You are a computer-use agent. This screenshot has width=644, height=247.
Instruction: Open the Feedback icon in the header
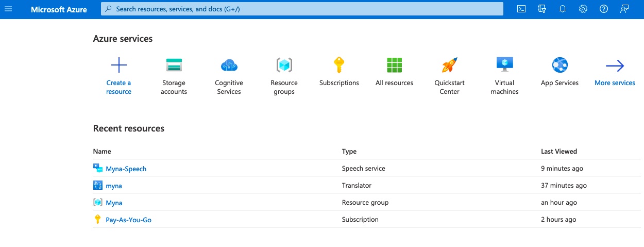point(624,9)
